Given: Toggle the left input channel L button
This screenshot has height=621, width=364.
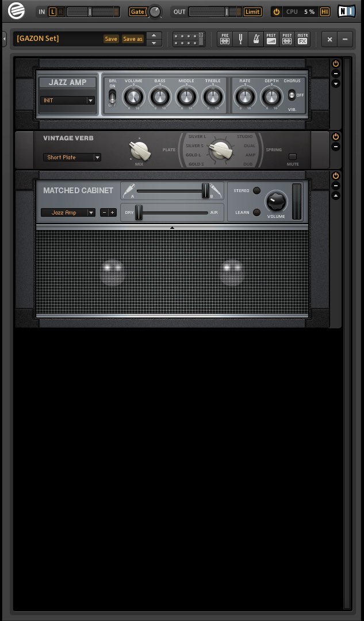Looking at the screenshot, I should pos(52,12).
